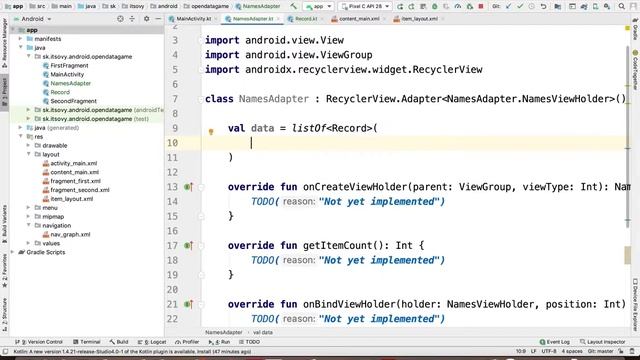Expand the Gradle Scripts node
Viewport: 640px width, 360px height.
coord(13,252)
